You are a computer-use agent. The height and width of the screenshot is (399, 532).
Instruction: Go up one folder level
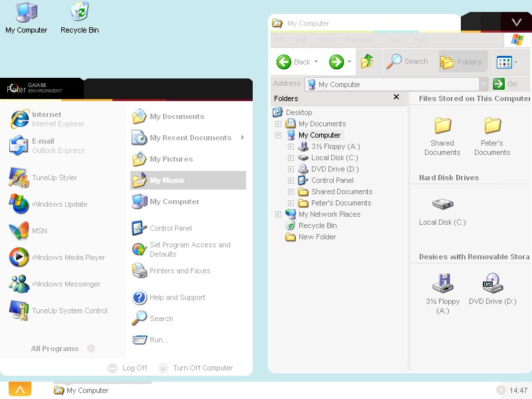point(367,61)
